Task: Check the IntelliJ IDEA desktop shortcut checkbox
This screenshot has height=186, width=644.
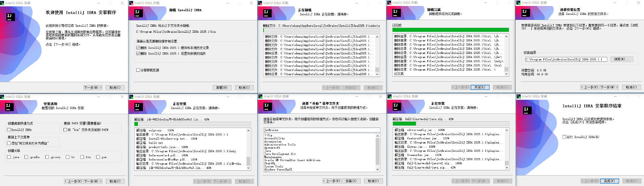Action: pyautogui.click(x=9, y=130)
